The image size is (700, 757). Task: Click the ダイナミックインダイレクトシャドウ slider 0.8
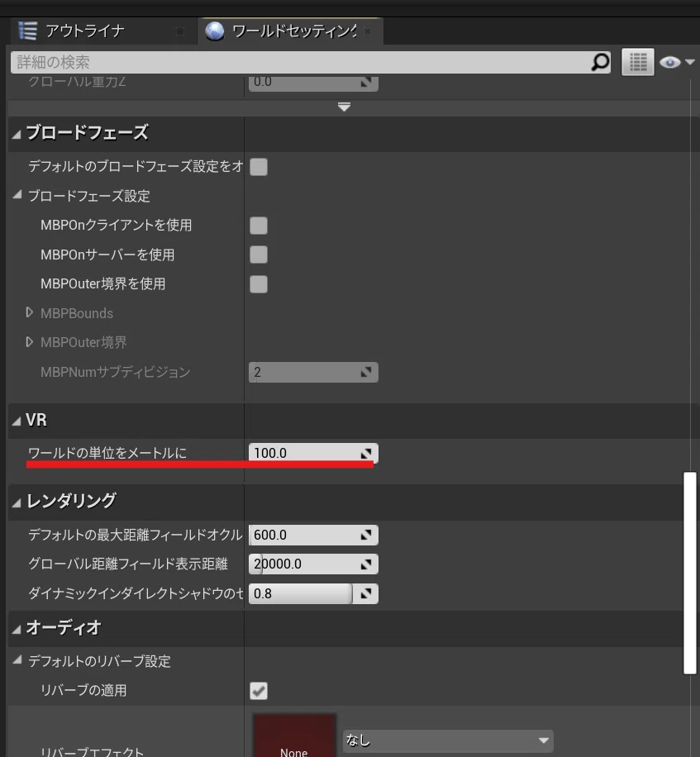(x=313, y=593)
